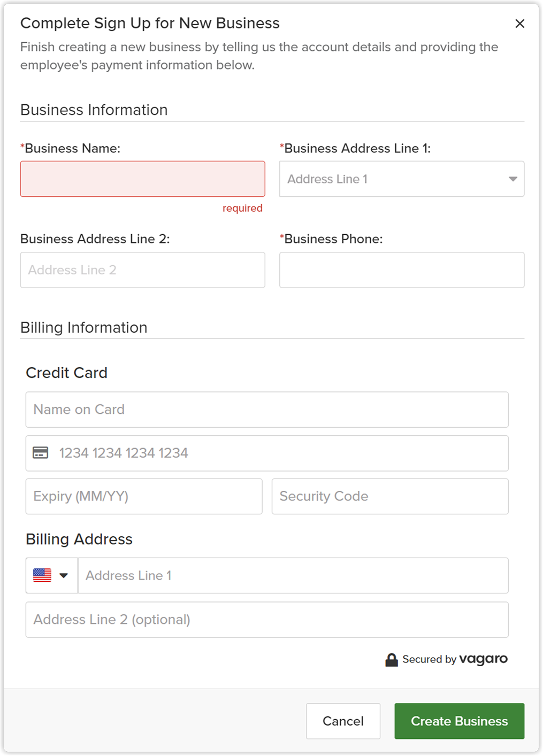Open the country flag selector
The height and width of the screenshot is (756, 543).
coord(52,575)
